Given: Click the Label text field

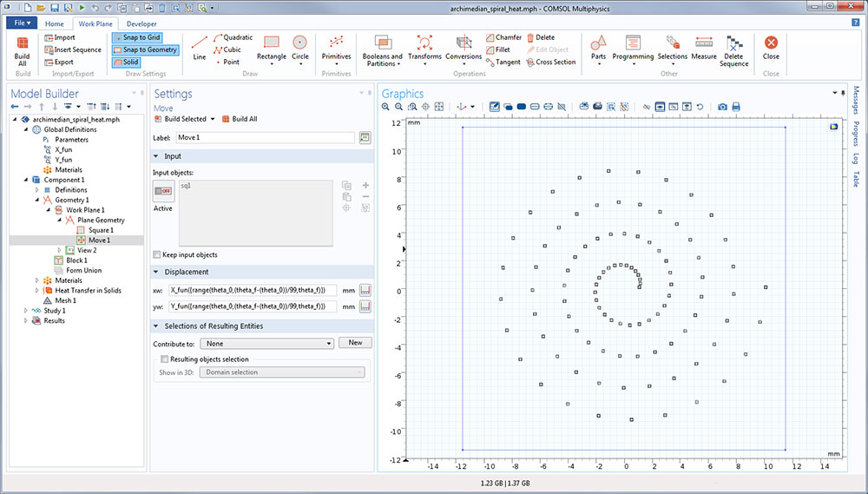Looking at the screenshot, I should pos(265,137).
